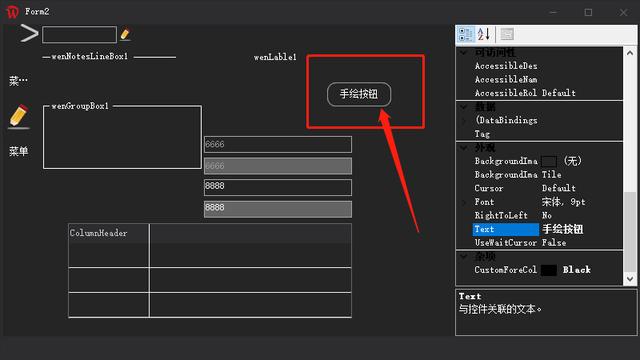640x360 pixels.
Task: Click the property grid scrollbar down arrow
Action: coord(630,279)
